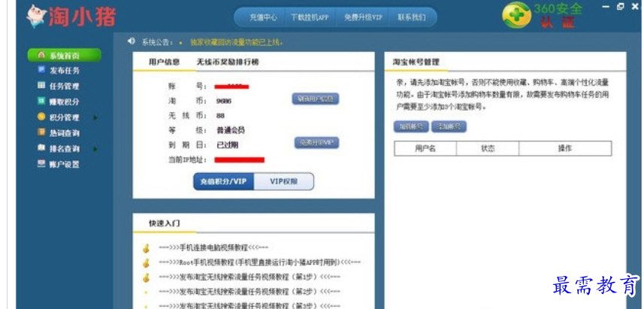The width and height of the screenshot is (644, 309).
Task: Click the 淘币 value 9686
Action: click(x=224, y=101)
